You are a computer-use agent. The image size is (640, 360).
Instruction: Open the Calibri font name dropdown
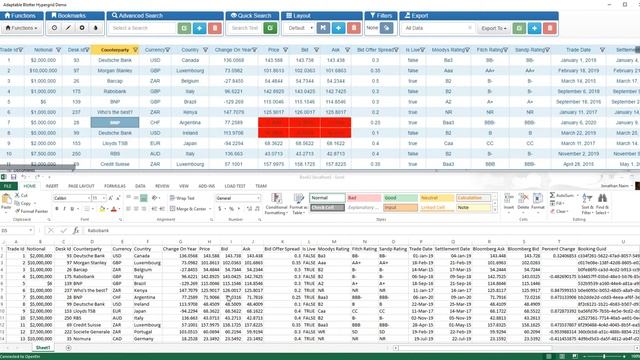click(x=89, y=198)
